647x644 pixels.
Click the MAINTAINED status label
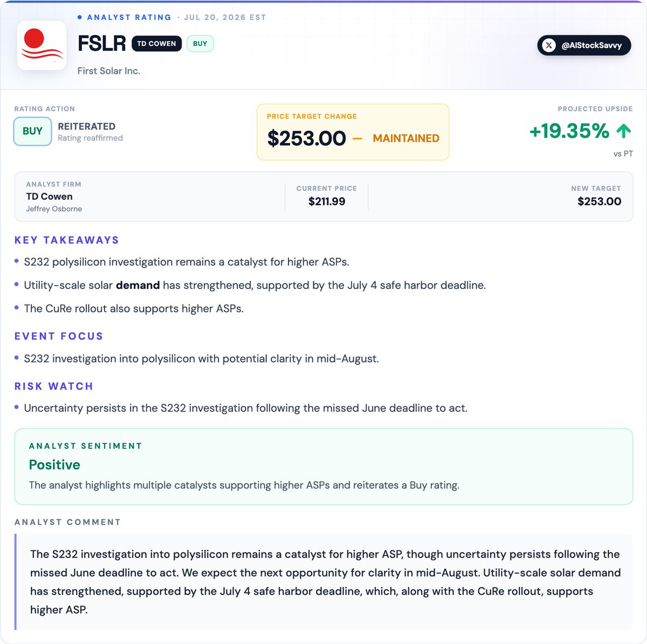click(x=406, y=139)
